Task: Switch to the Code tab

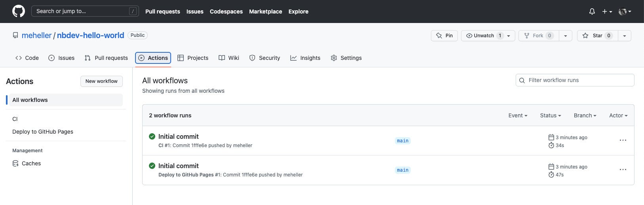Action: click(27, 58)
